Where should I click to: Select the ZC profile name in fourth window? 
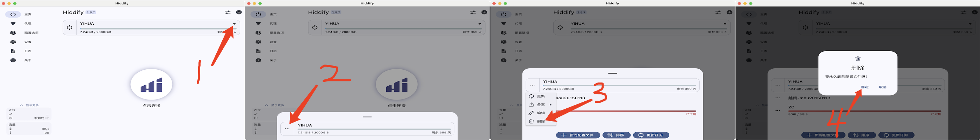click(791, 107)
